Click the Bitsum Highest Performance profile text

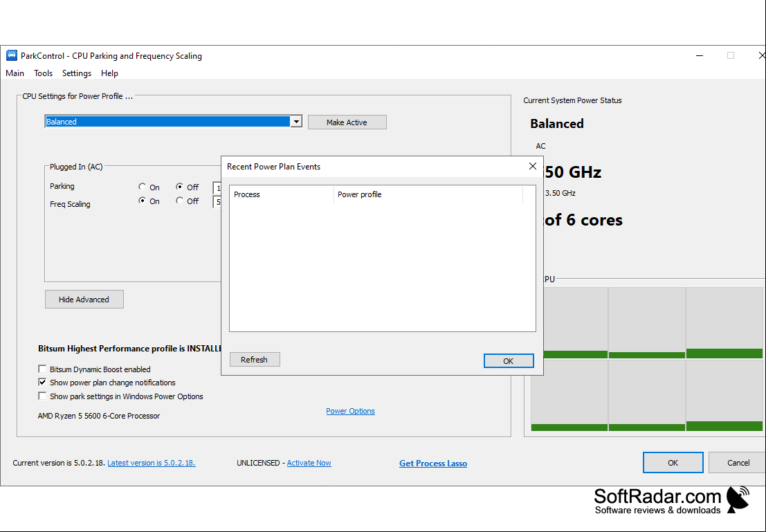(x=129, y=348)
